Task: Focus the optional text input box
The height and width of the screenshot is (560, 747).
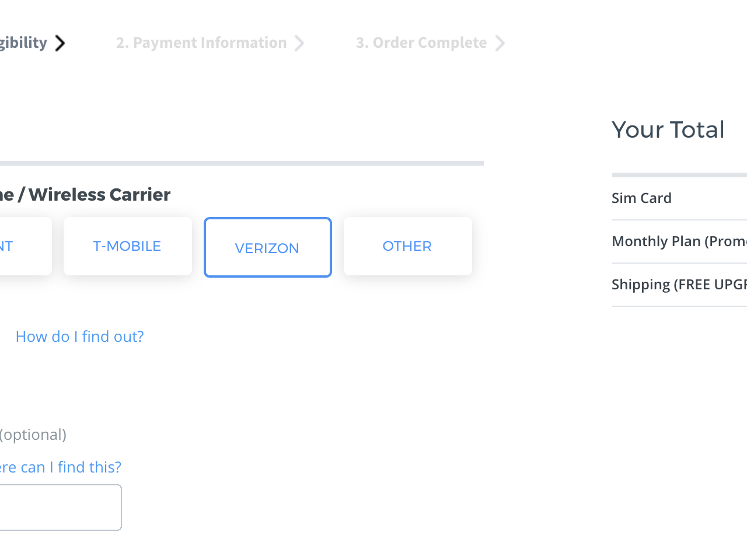Action: [58, 508]
